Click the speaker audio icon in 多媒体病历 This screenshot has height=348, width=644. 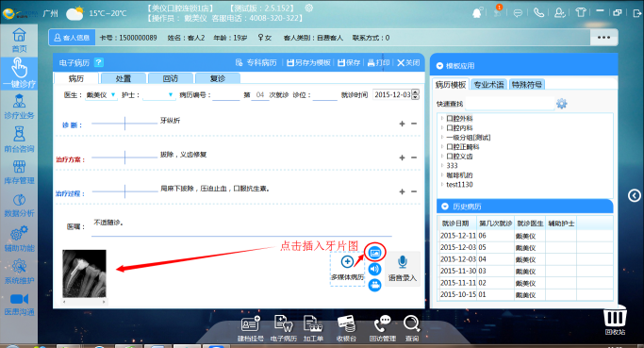[x=374, y=269]
